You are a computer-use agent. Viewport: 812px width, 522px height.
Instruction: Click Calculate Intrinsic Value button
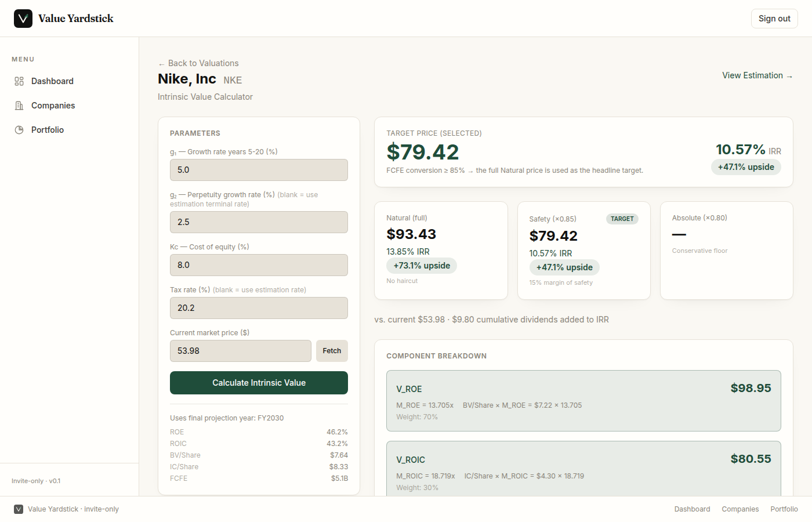click(259, 383)
